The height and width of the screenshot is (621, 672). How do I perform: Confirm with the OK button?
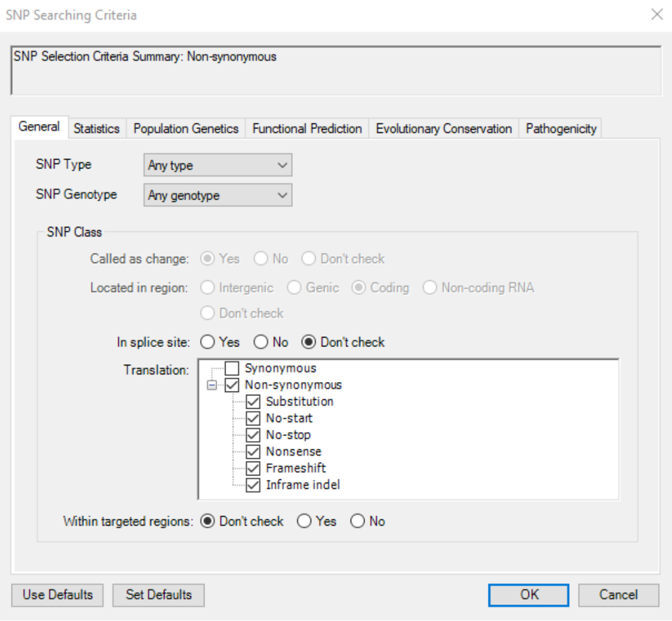tap(529, 595)
